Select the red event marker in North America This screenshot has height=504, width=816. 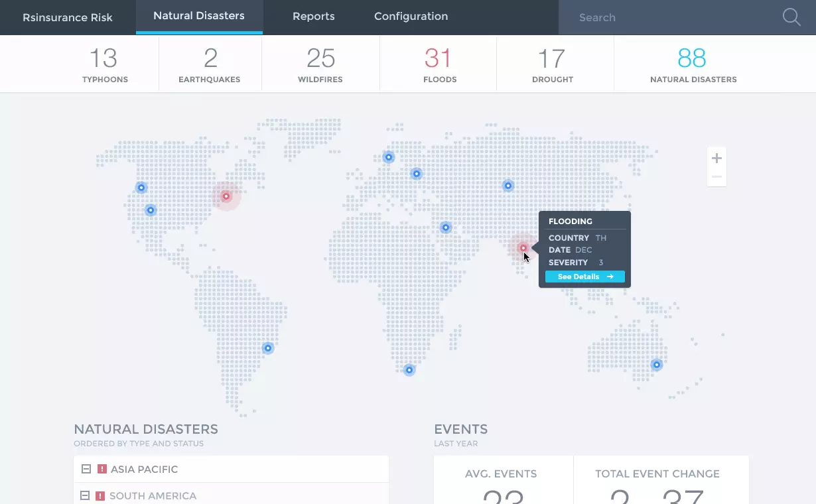[226, 196]
